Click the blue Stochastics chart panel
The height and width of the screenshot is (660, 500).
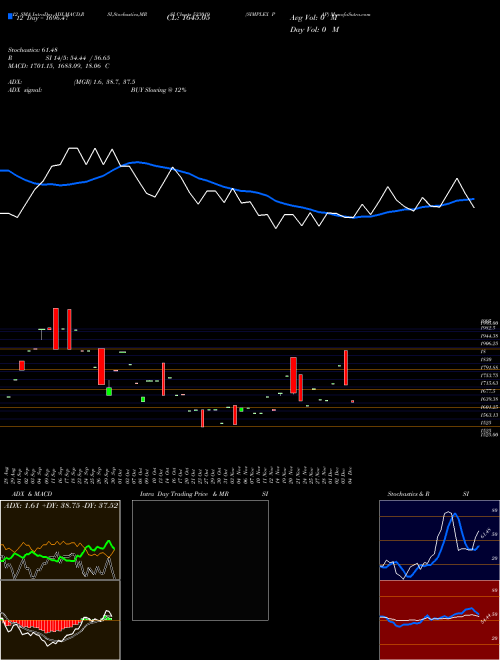(x=439, y=540)
